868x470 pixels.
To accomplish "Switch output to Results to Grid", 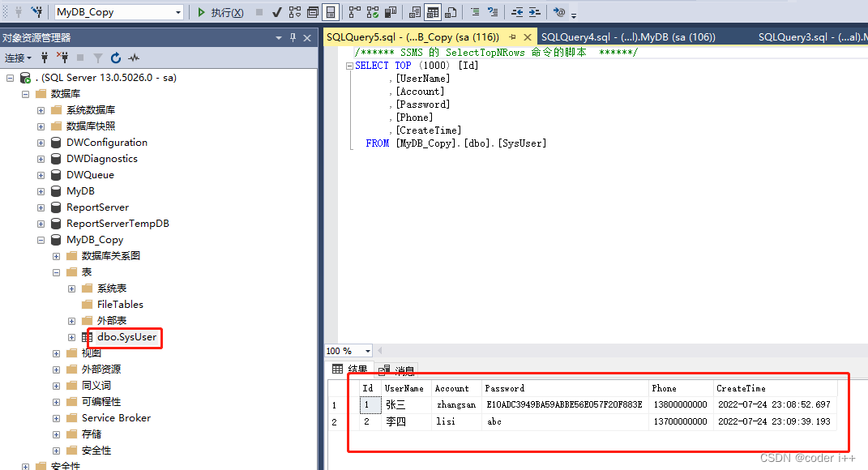I will (433, 12).
